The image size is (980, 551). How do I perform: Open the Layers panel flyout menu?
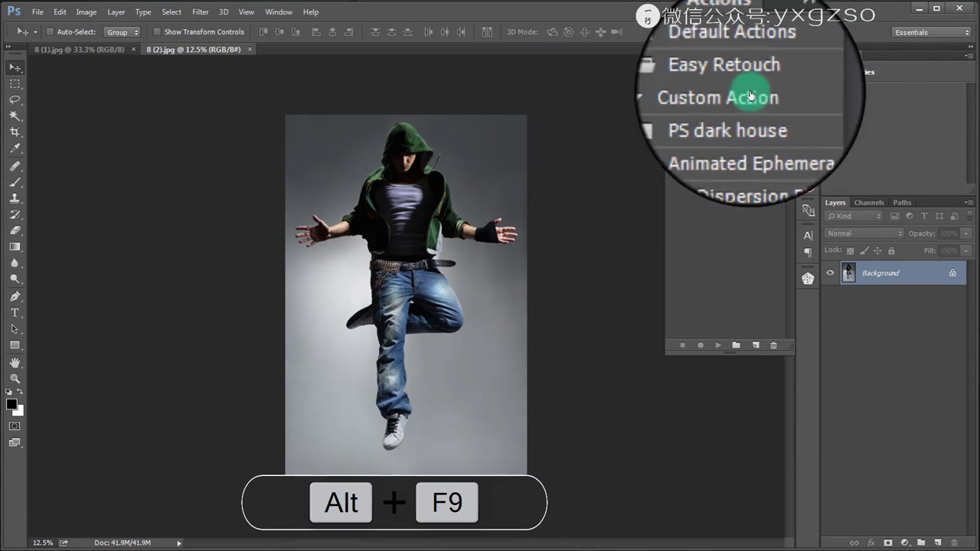click(969, 203)
